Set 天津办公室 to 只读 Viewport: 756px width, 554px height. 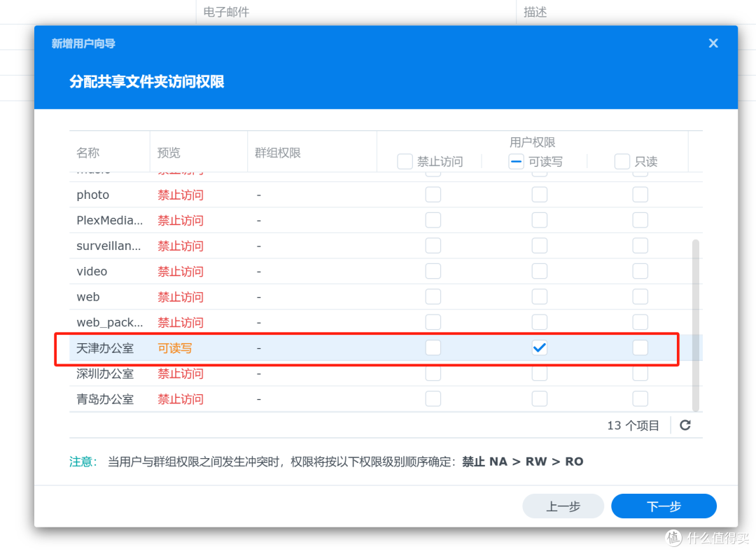pyautogui.click(x=640, y=348)
